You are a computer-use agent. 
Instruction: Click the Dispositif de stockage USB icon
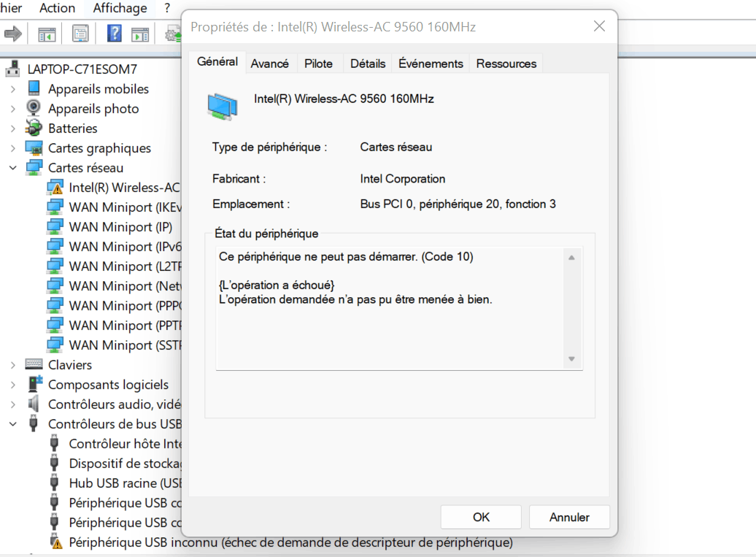pos(54,463)
